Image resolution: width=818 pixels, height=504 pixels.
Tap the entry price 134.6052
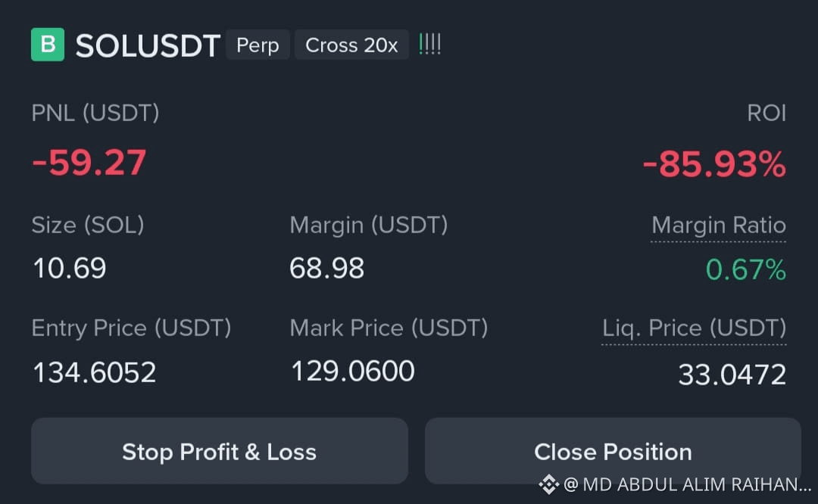coord(95,372)
